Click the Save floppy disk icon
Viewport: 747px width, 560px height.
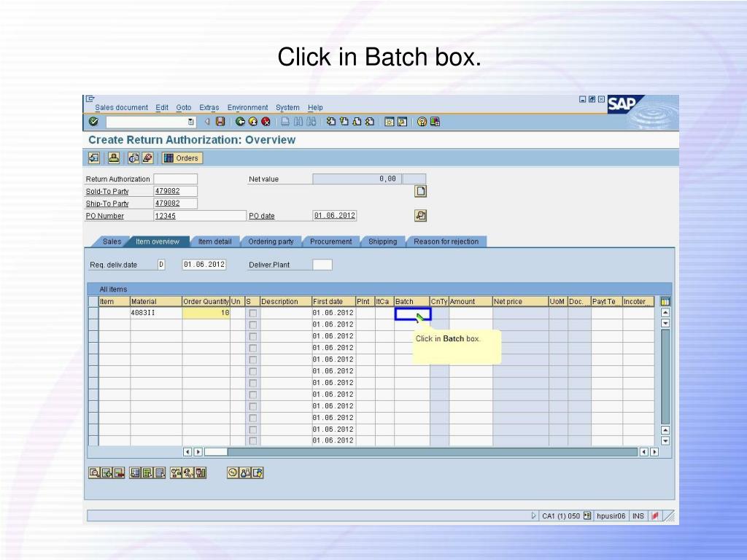(220, 122)
